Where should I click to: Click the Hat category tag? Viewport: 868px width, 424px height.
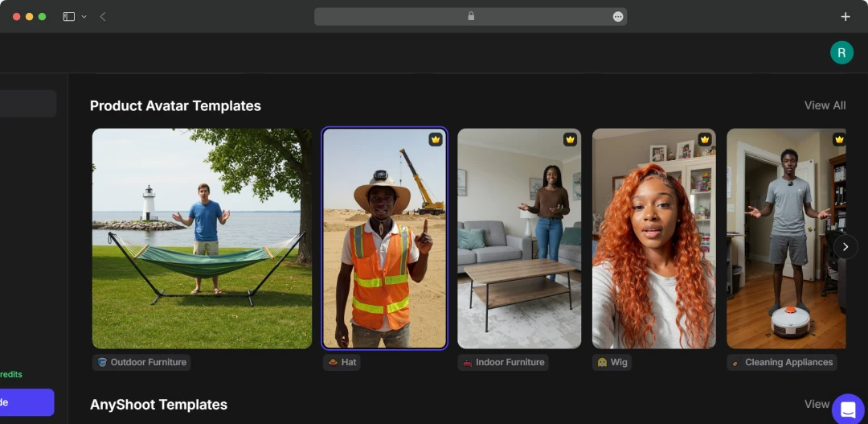(x=342, y=363)
